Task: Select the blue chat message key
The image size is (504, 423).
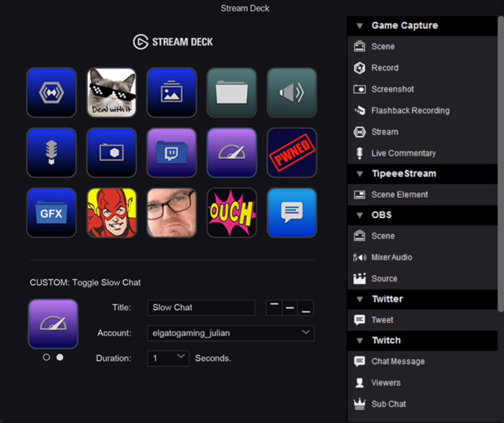Action: pyautogui.click(x=292, y=213)
